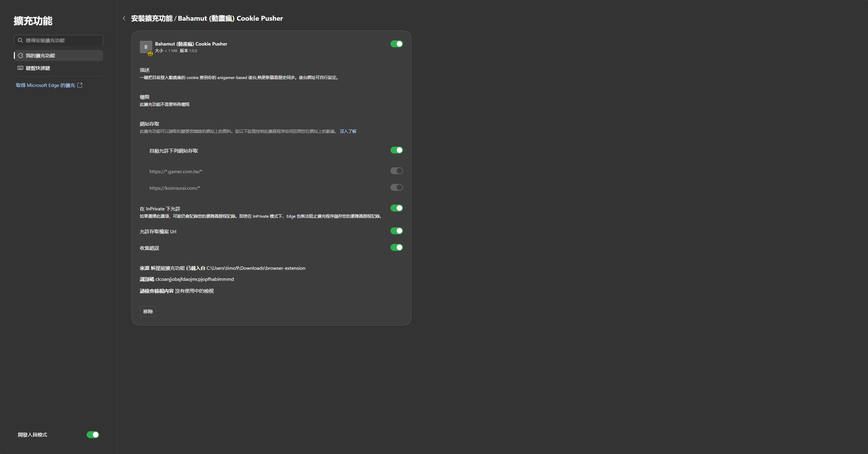Click the 安裝擴充功能 breadcrumb heading

(x=152, y=18)
